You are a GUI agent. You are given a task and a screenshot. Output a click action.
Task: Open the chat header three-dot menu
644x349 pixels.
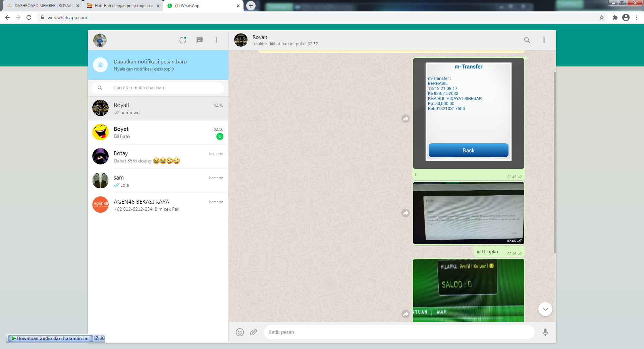tap(544, 40)
